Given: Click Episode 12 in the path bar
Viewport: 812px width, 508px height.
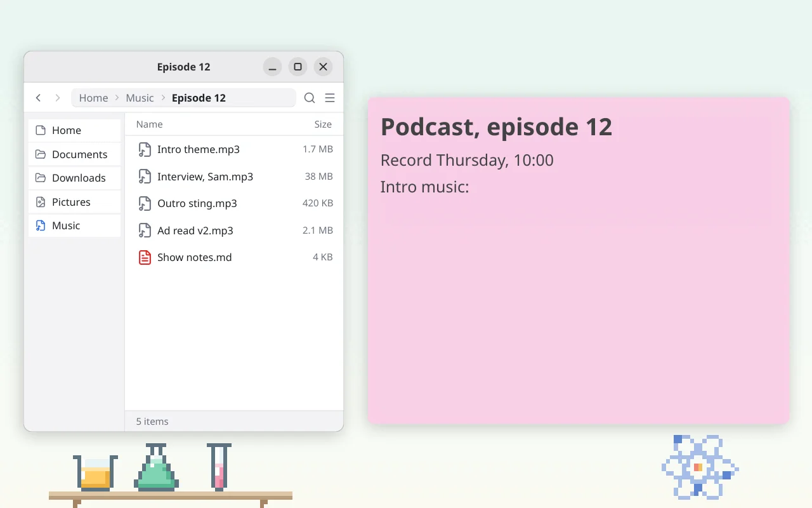Looking at the screenshot, I should (199, 98).
